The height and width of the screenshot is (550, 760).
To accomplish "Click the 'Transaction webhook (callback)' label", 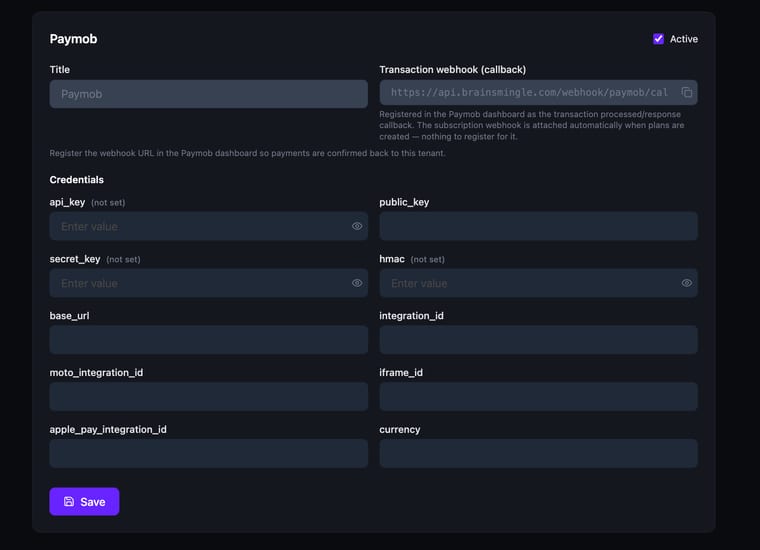I will click(453, 70).
